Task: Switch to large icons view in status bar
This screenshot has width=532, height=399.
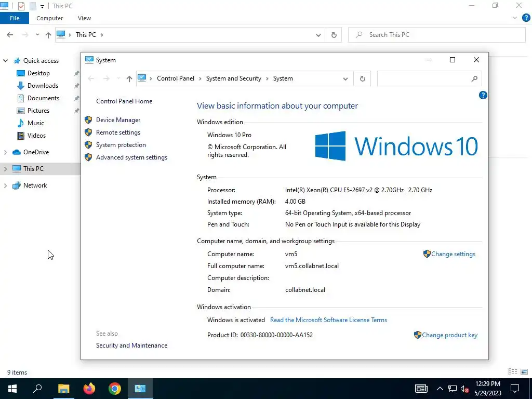Action: [524, 372]
